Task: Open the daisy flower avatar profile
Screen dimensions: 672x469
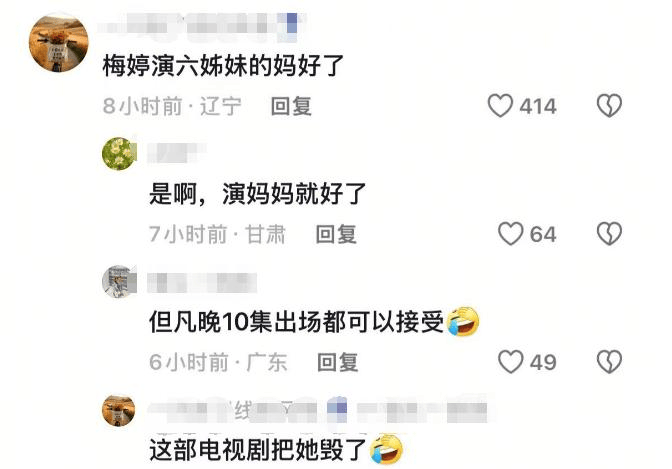Action: coord(119,153)
